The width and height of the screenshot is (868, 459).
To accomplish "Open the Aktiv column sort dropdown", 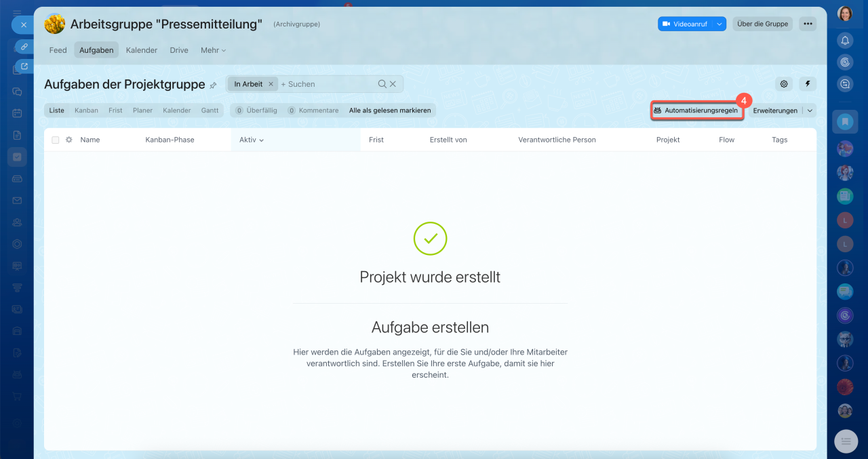I will [252, 140].
